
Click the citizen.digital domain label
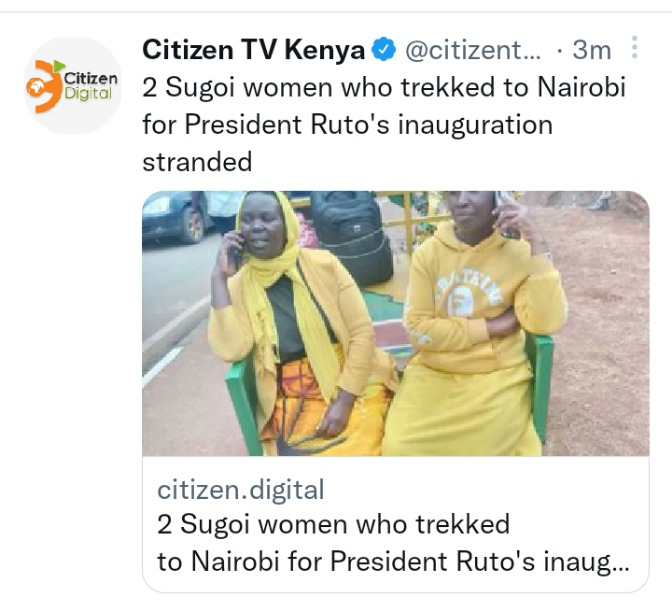click(x=241, y=489)
